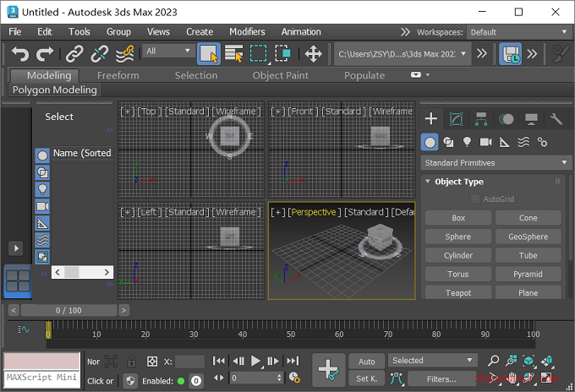Open the Modifiers menu

(247, 32)
